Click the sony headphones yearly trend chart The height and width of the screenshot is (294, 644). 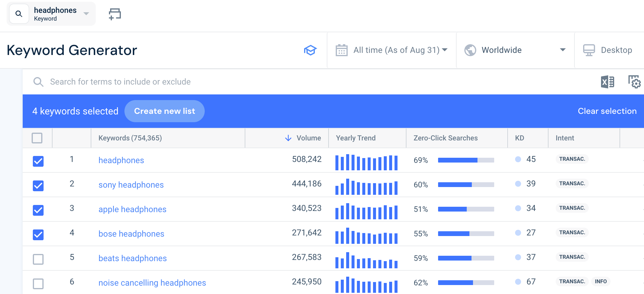click(366, 187)
